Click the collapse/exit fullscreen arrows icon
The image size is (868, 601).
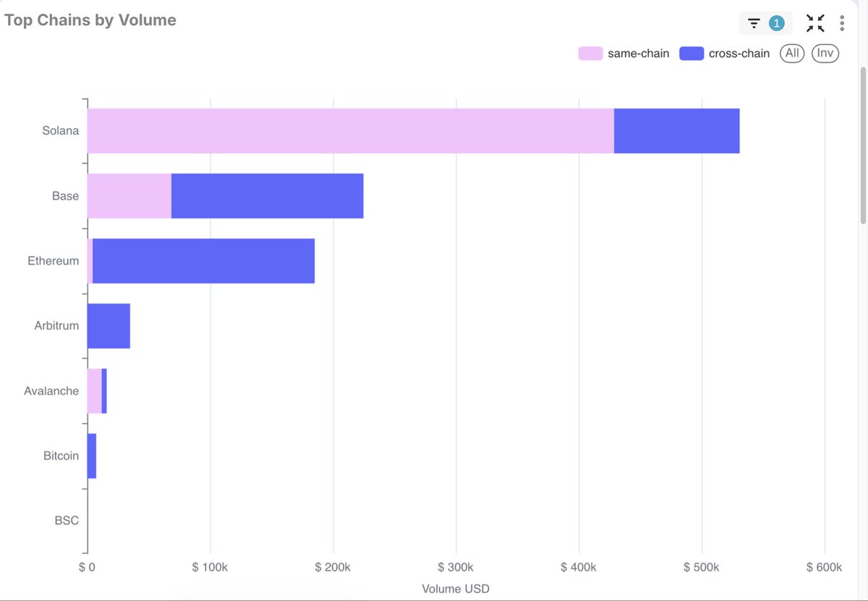tap(815, 22)
